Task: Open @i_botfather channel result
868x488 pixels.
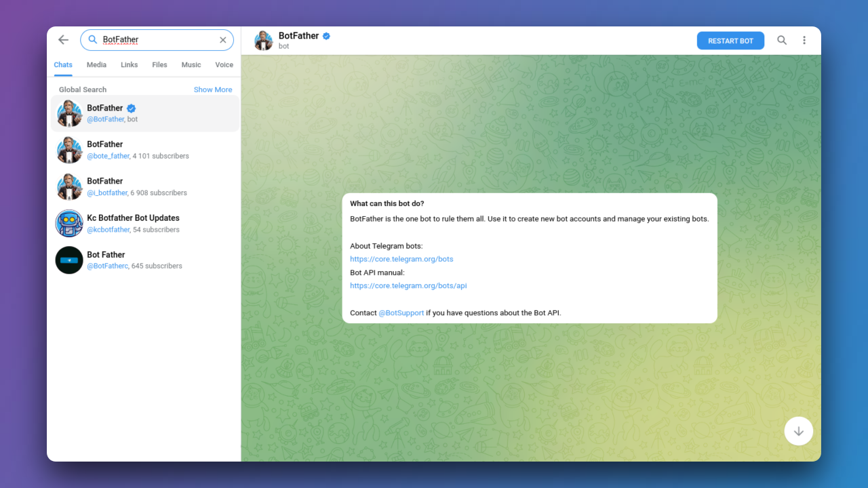Action: point(145,186)
